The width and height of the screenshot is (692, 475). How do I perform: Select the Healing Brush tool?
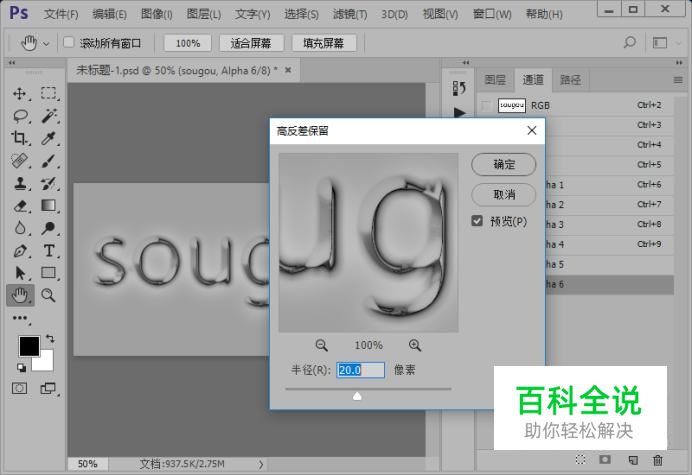click(19, 161)
